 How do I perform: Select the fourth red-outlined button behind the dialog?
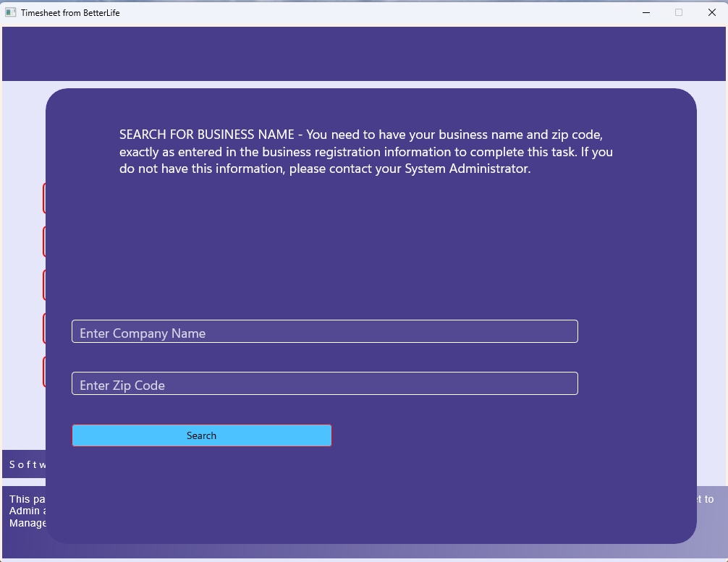point(44,328)
